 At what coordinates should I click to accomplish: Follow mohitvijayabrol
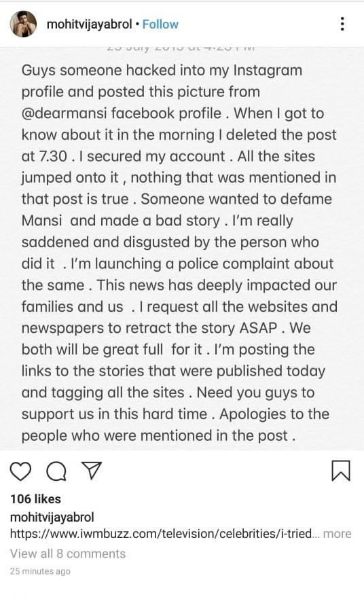[x=160, y=24]
